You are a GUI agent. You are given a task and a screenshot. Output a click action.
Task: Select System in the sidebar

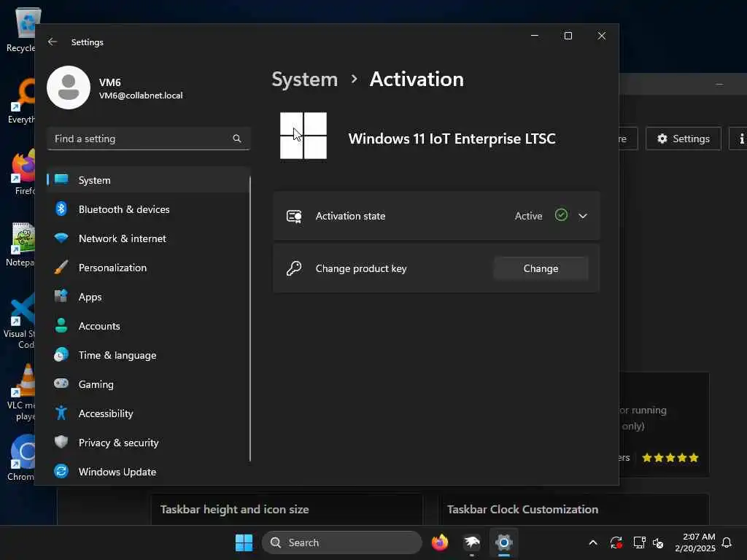click(149, 180)
